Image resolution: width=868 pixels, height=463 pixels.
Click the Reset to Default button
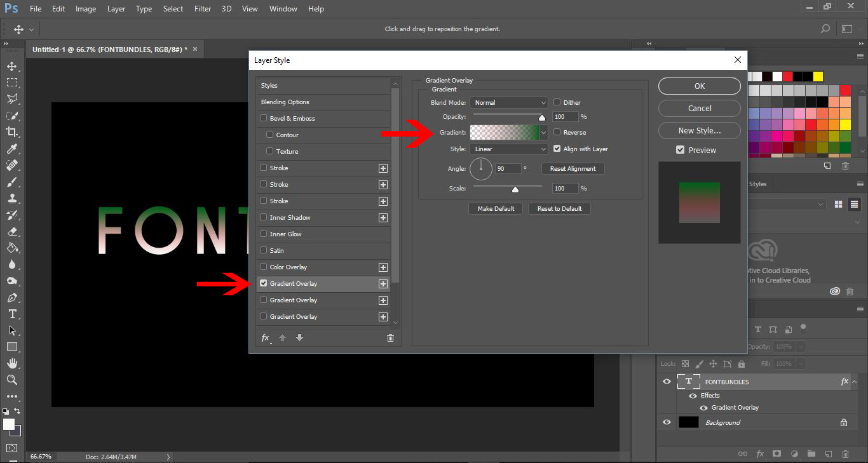point(559,208)
